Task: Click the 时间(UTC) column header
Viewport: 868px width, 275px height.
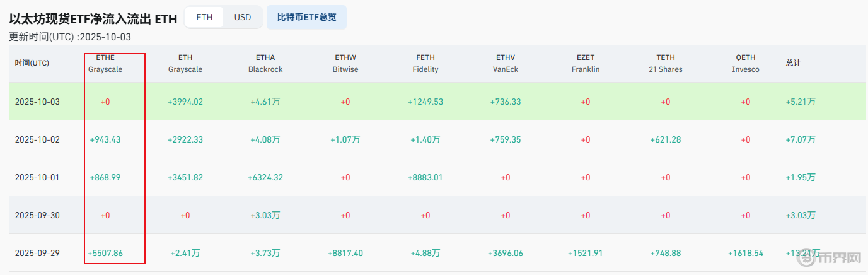Action: [32, 63]
